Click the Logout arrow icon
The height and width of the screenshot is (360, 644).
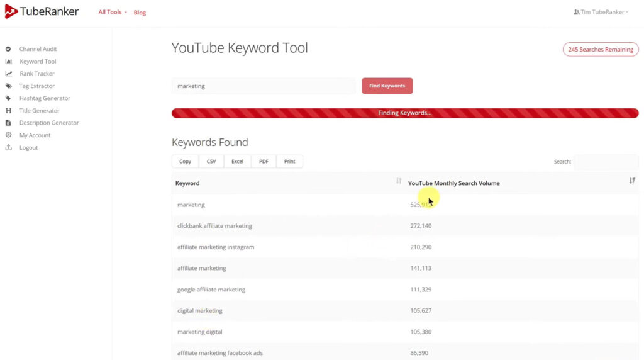(x=8, y=147)
